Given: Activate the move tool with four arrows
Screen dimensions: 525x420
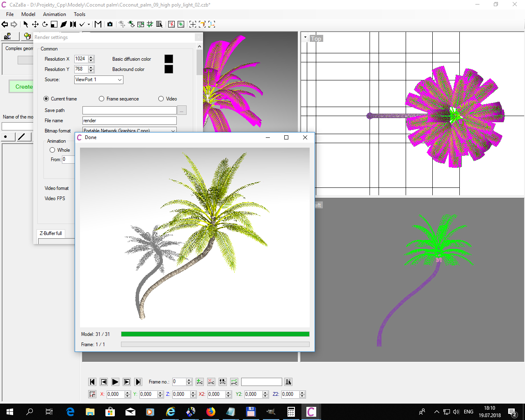Looking at the screenshot, I should [35, 24].
